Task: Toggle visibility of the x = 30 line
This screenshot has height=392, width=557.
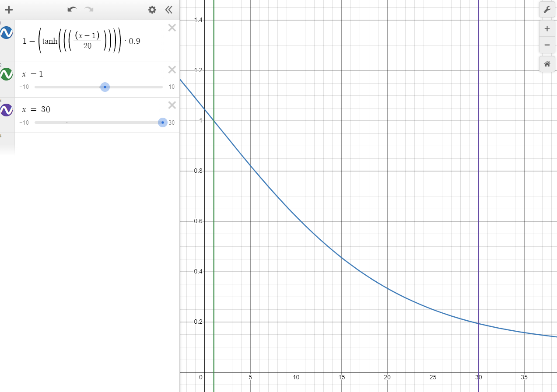Action: click(7, 110)
